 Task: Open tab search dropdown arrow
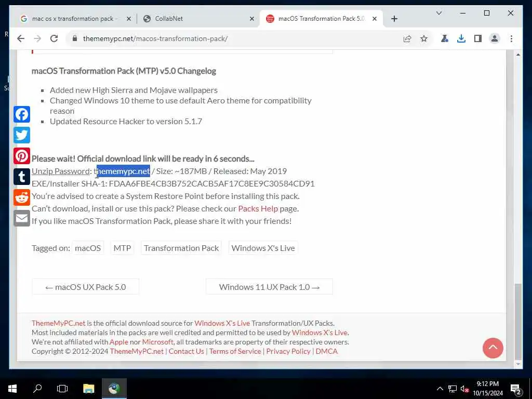click(438, 13)
